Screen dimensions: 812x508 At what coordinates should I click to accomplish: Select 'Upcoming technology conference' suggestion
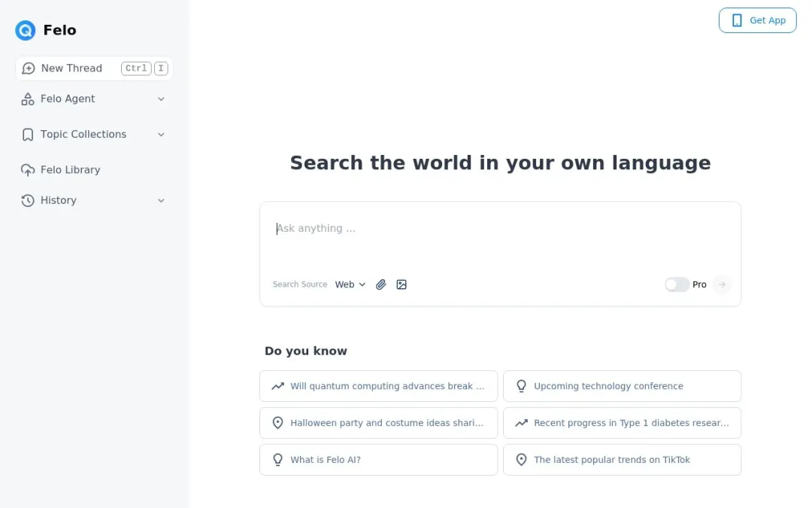(622, 386)
